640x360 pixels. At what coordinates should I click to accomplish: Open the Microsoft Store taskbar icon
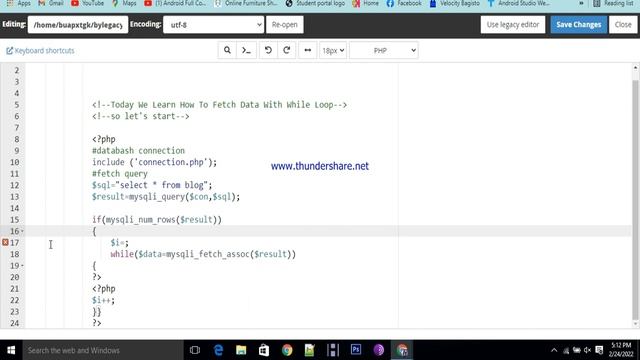pyautogui.click(x=264, y=350)
